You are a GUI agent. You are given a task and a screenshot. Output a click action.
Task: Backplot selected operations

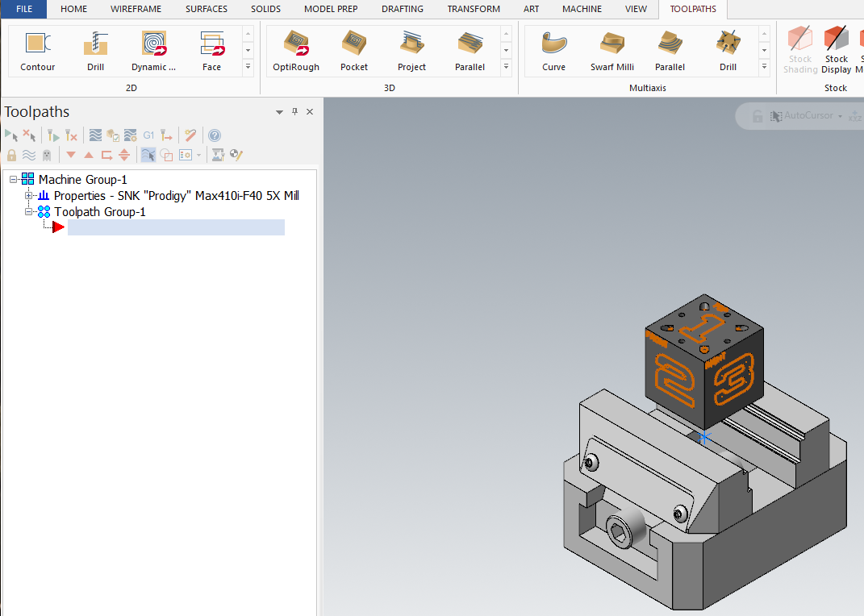[x=95, y=135]
